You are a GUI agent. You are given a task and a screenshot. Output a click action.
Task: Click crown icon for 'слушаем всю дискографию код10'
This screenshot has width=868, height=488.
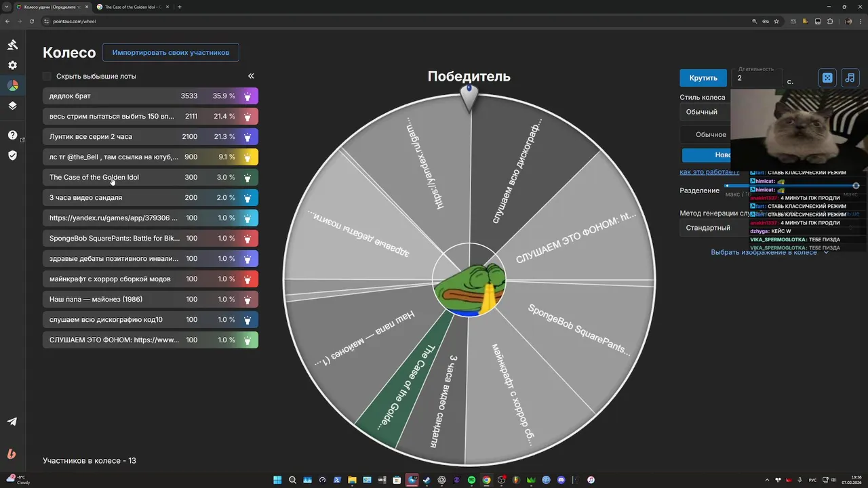coord(248,320)
